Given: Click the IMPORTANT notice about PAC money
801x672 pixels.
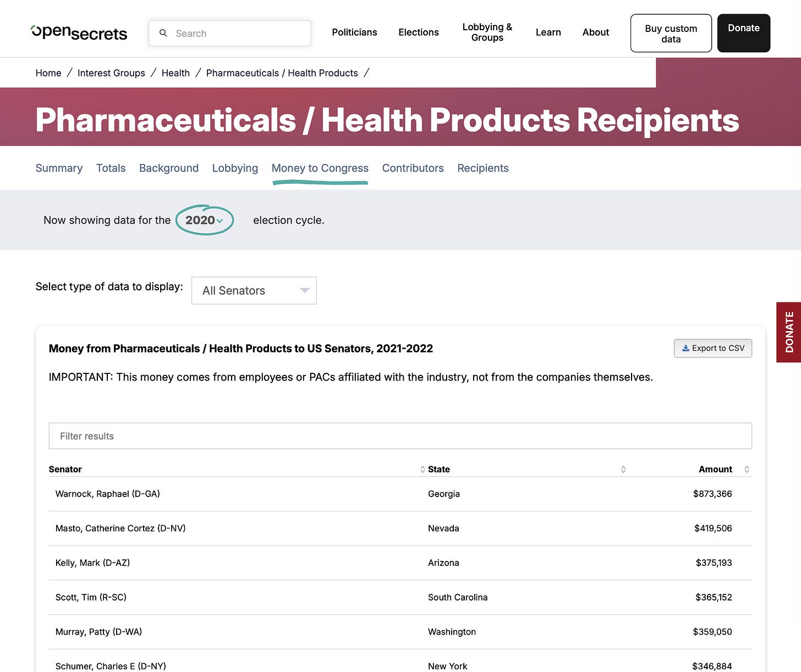Looking at the screenshot, I should point(351,377).
